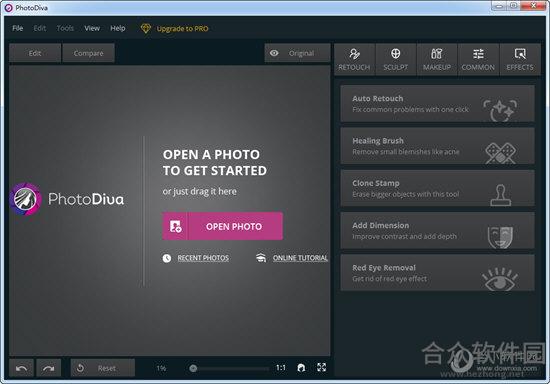Viewport: 550px width, 384px height.
Task: Click the PhotoDiva title bar app icon
Action: (x=8, y=8)
